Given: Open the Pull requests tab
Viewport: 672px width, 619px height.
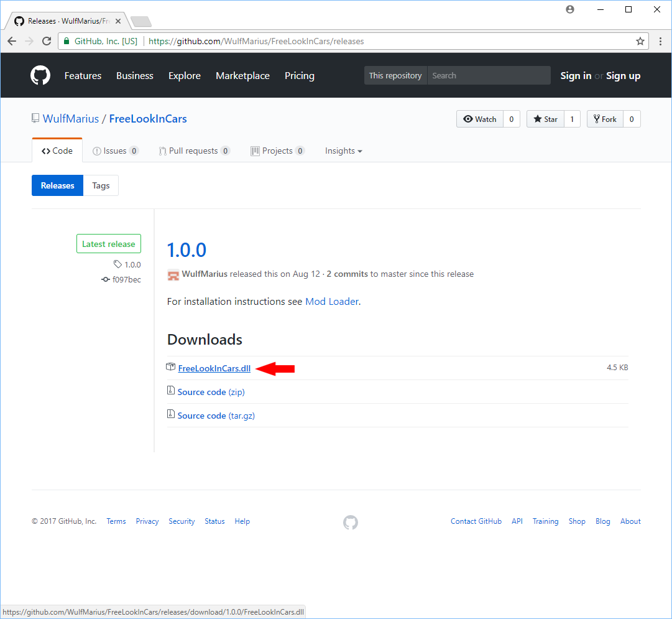Looking at the screenshot, I should tap(194, 151).
